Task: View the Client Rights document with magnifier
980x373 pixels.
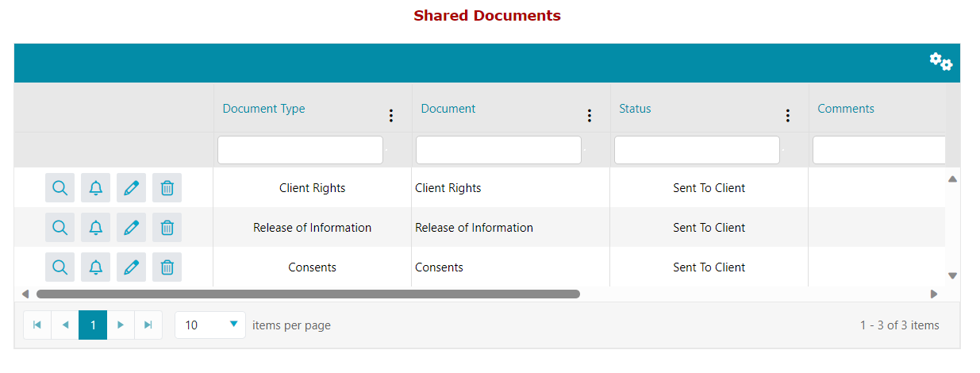Action: 60,188
